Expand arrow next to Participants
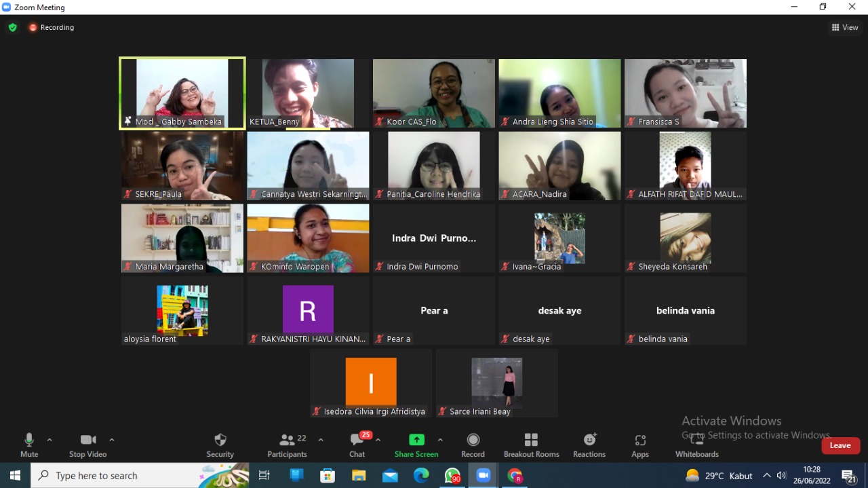Screen dimensions: 868x488 (x=321, y=440)
